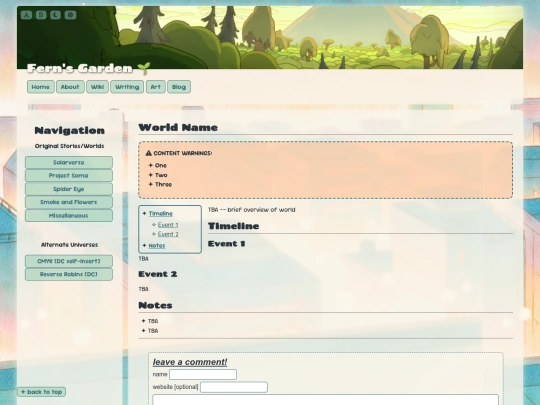Click the Alternate Universes label

click(70, 245)
